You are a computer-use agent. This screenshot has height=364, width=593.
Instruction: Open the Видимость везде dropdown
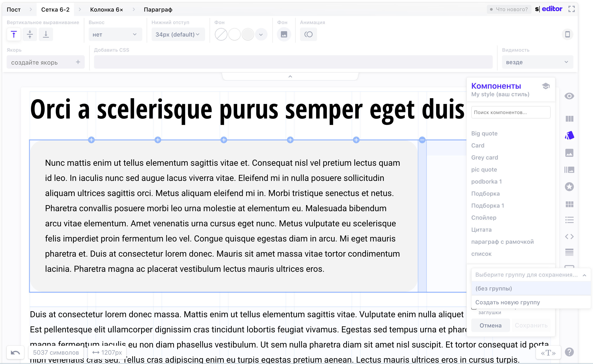(x=537, y=62)
